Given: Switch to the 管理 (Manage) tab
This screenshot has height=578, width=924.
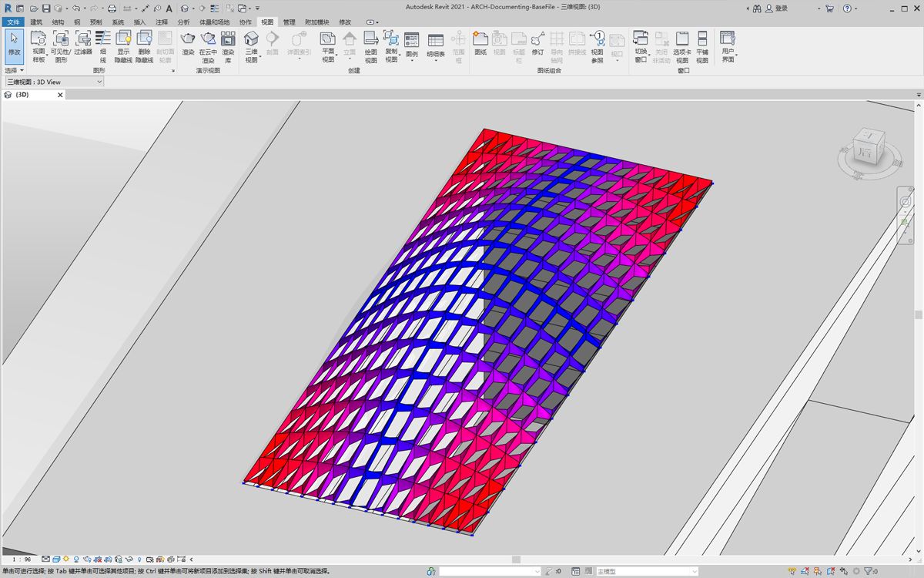Looking at the screenshot, I should 289,22.
